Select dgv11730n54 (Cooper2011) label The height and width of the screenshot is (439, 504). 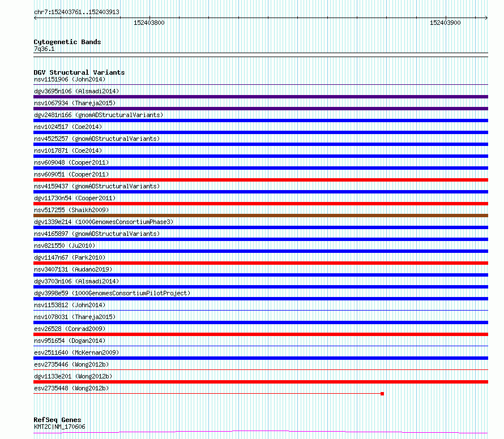[75, 198]
